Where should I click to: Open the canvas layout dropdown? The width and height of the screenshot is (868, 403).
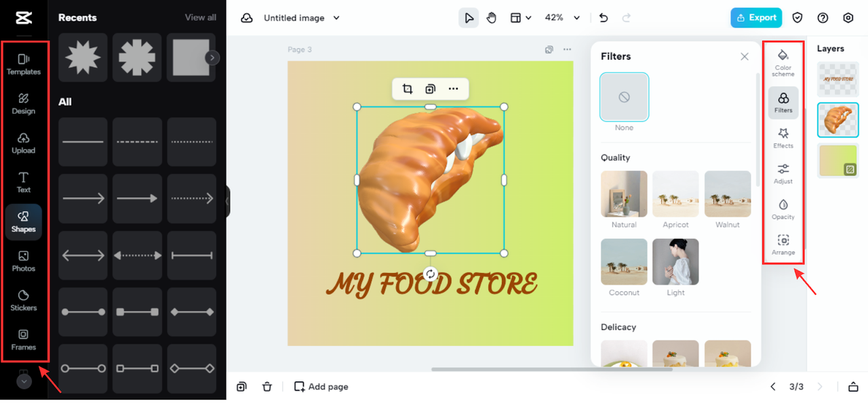click(521, 18)
